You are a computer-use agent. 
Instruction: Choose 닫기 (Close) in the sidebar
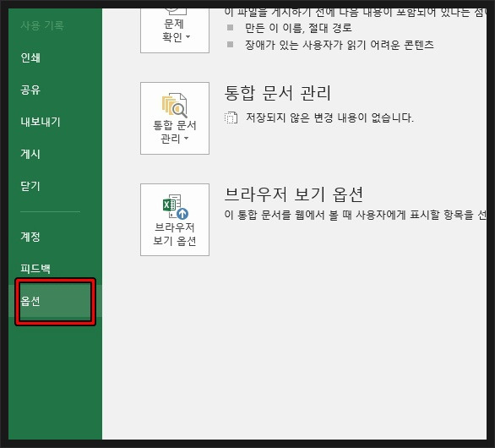point(30,186)
